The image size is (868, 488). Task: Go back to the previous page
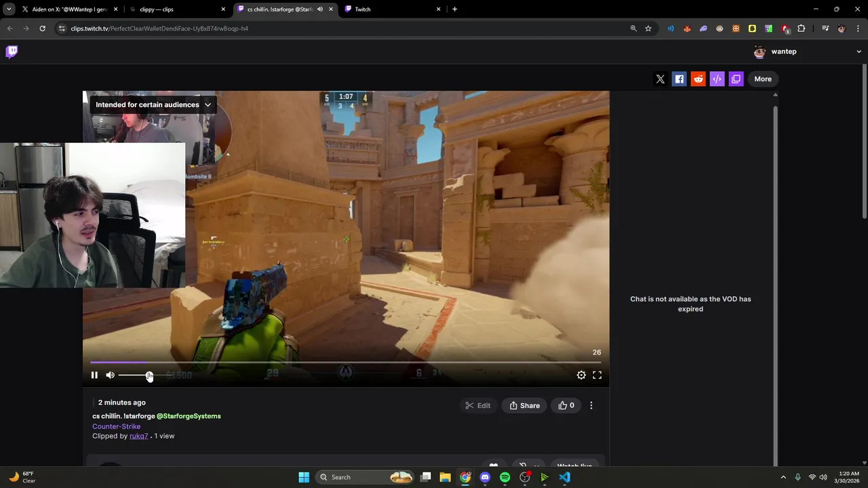pos(9,28)
